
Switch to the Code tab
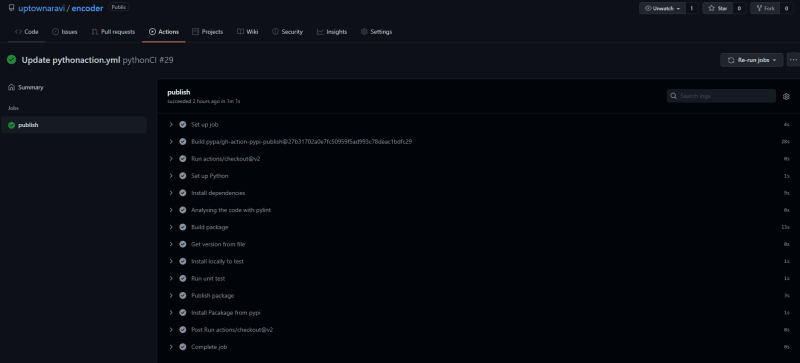(x=27, y=32)
